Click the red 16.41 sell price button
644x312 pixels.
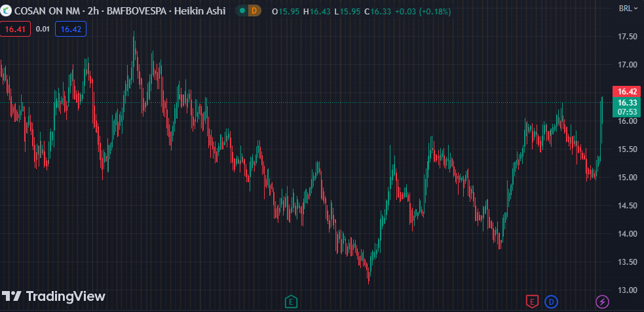15,29
